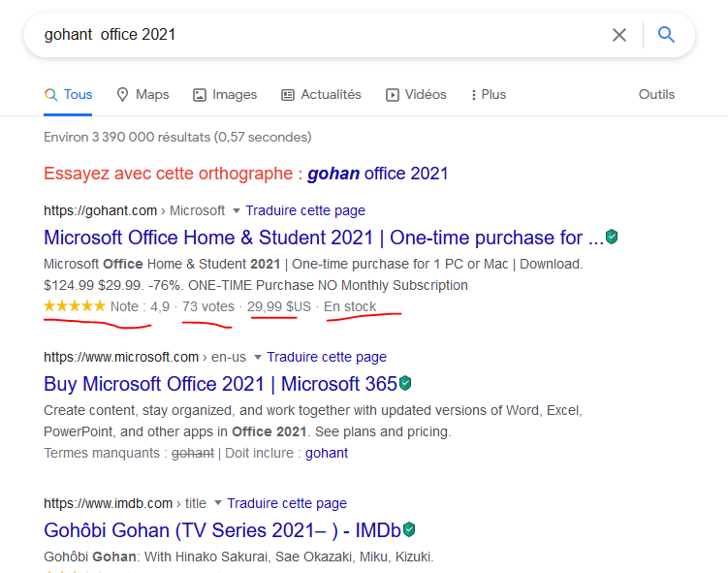Click the Environ 3 390 000 résultats text

[x=177, y=138]
